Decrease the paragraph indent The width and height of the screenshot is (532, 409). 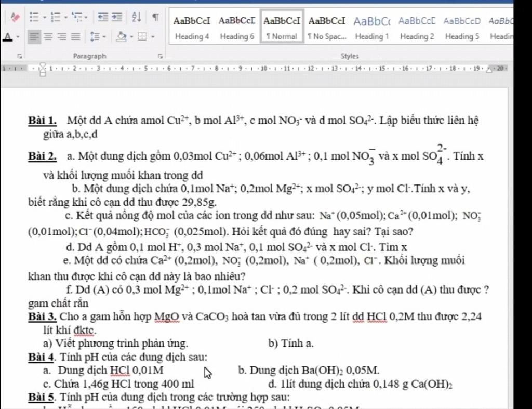tap(103, 17)
